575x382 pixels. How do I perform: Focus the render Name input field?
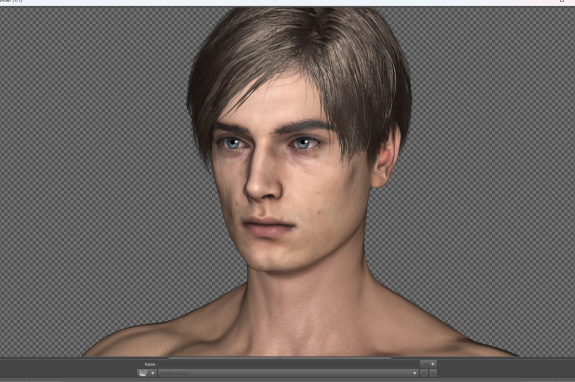(289, 364)
